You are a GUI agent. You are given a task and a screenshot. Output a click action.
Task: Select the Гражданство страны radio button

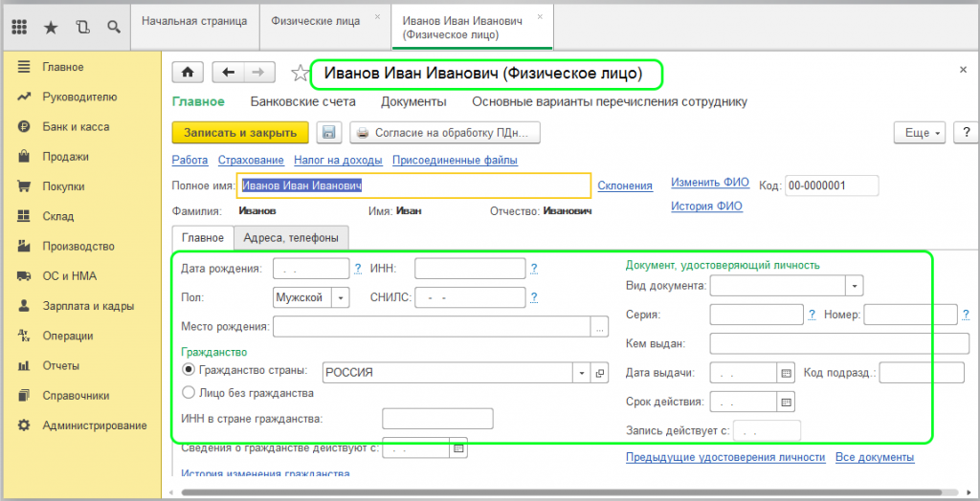point(189,370)
